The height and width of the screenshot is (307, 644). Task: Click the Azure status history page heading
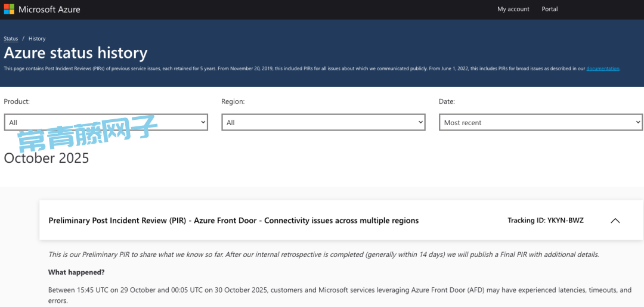[76, 53]
